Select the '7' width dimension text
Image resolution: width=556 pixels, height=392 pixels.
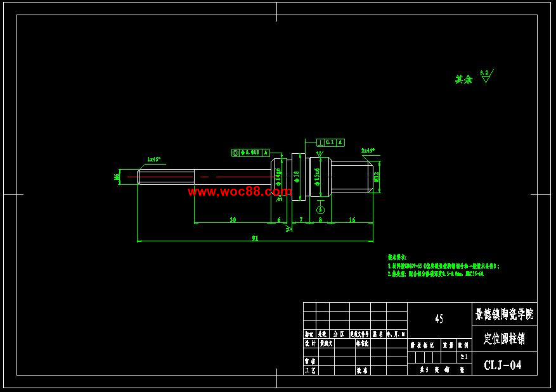pos(301,220)
